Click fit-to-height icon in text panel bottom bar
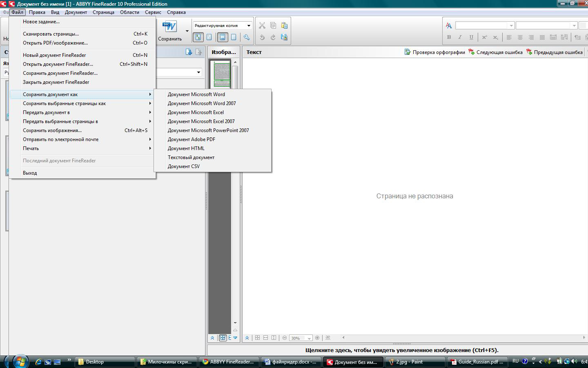The height and width of the screenshot is (368, 588). click(x=274, y=338)
